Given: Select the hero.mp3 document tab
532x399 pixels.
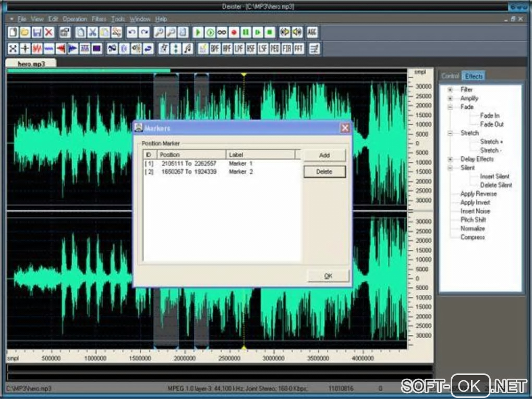Looking at the screenshot, I should pos(31,64).
